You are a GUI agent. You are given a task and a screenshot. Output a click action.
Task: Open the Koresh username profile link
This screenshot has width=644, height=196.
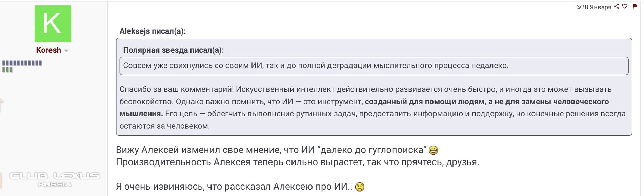(48, 50)
